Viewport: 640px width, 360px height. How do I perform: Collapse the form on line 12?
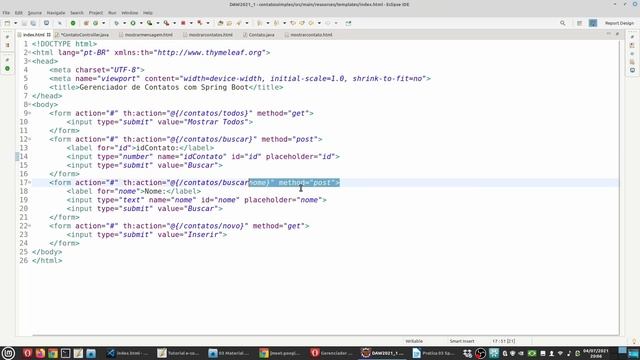[x=30, y=139]
